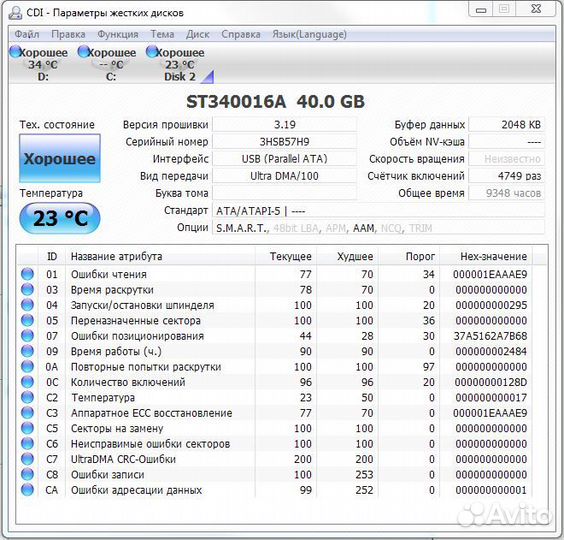Click the CDI application title icon
This screenshot has width=564, height=540.
click(15, 13)
